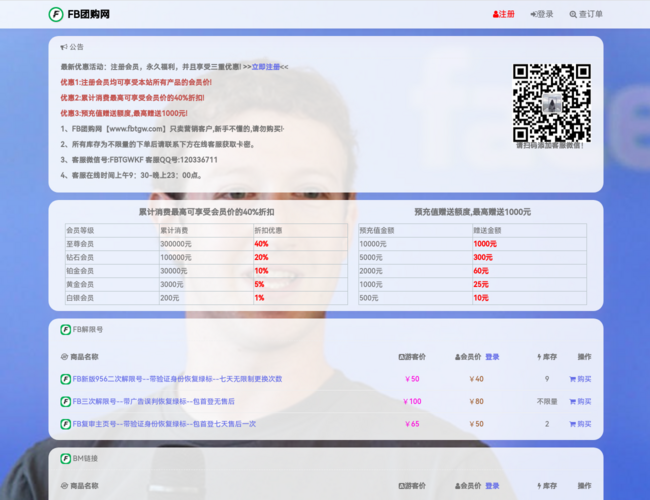Image resolution: width=650 pixels, height=500 pixels.
Task: Open 查订单 order lookup
Action: (x=586, y=15)
